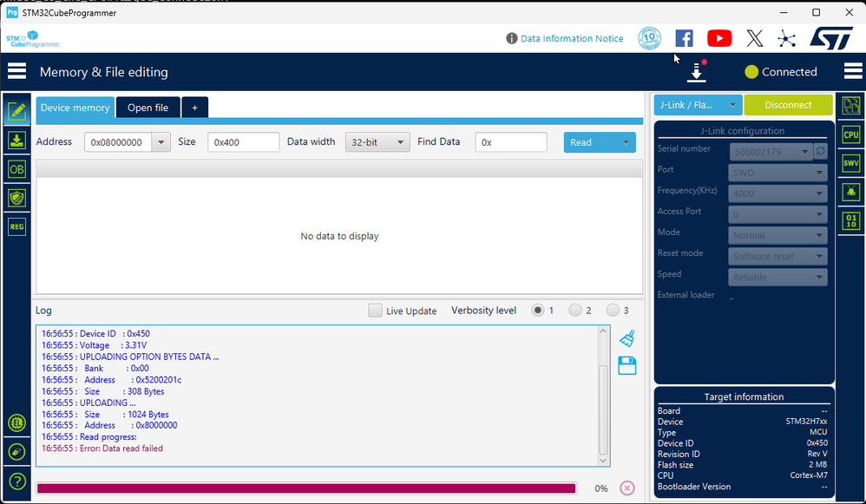866x504 pixels.
Task: Open the Security shield panel
Action: click(16, 198)
